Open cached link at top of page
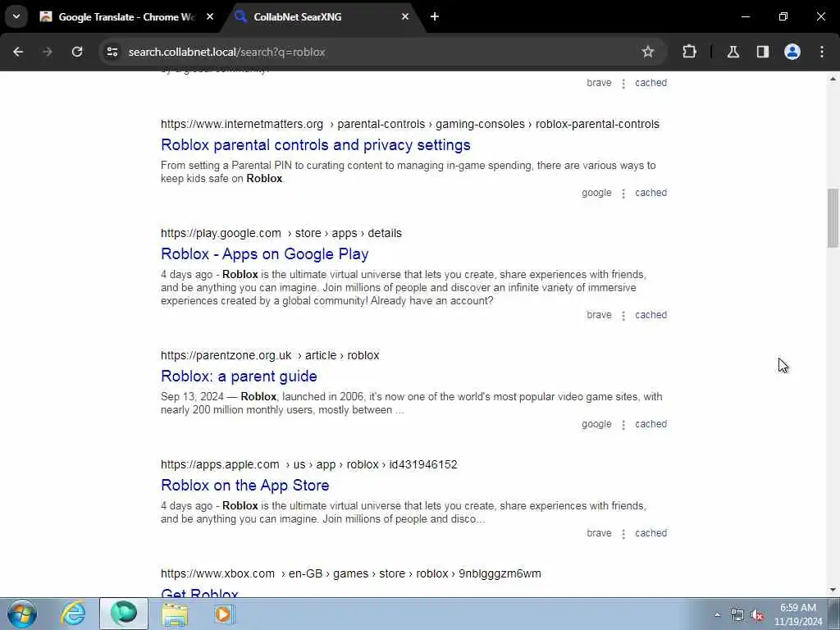 point(651,83)
